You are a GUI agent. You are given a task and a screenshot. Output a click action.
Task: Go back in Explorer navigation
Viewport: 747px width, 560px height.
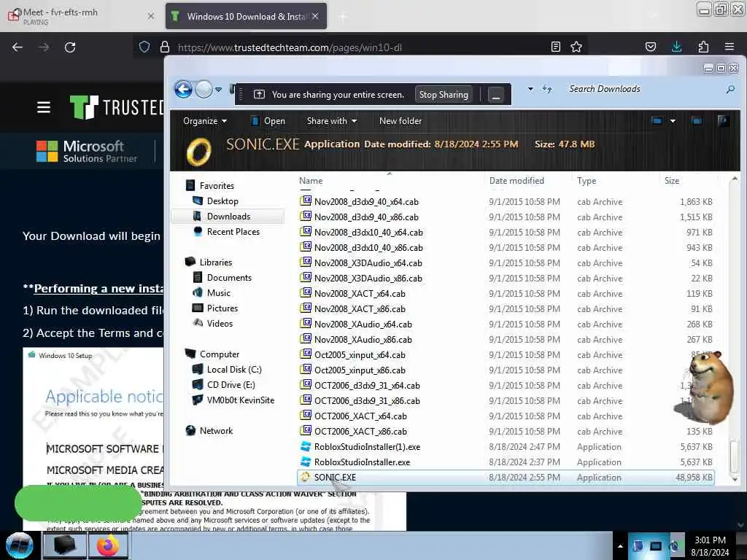coord(183,90)
